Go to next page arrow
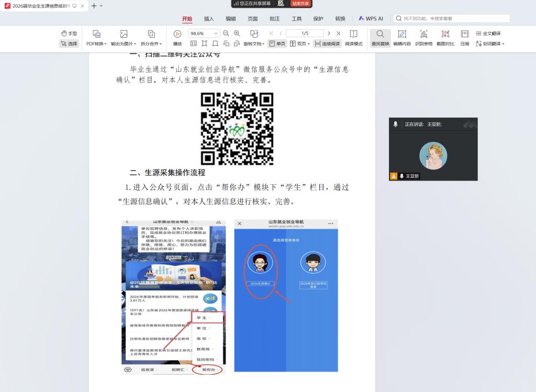 [x=329, y=33]
